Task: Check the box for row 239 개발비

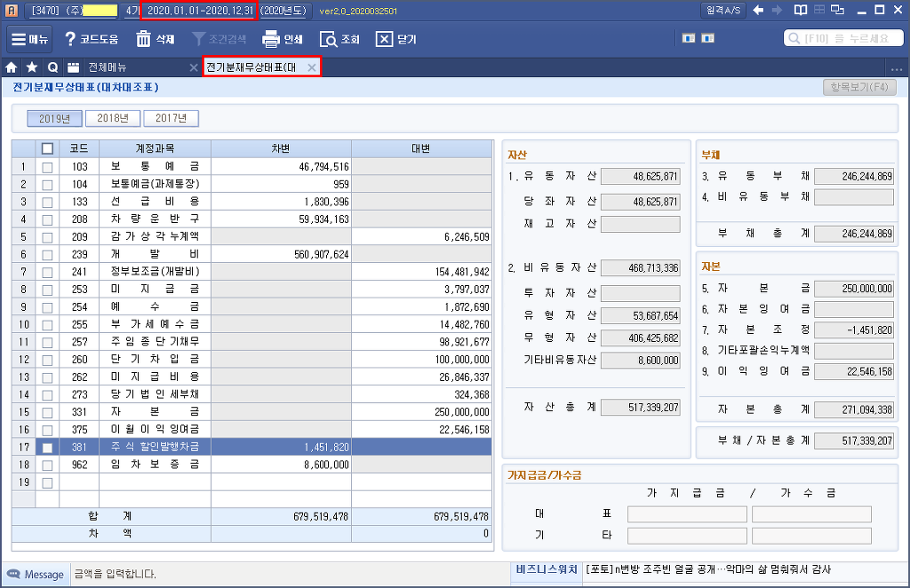Action: pyautogui.click(x=47, y=254)
